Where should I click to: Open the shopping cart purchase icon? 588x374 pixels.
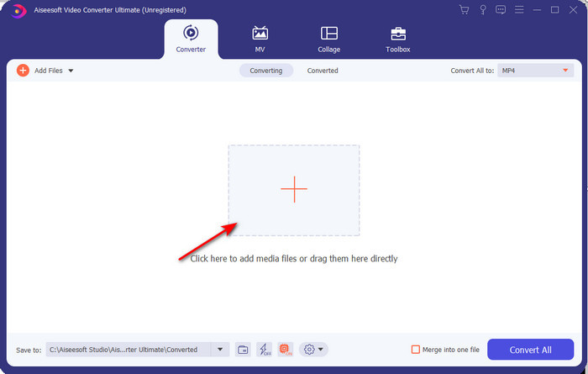(465, 10)
